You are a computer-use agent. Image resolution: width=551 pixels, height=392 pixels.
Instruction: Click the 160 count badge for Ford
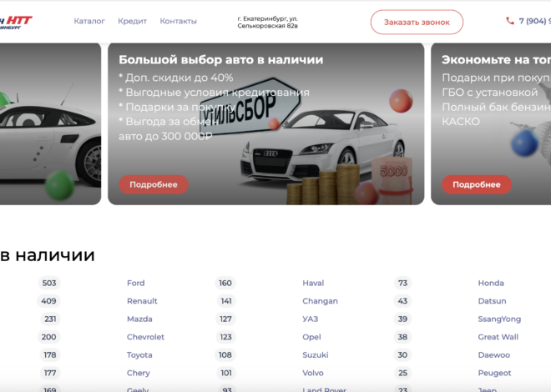pos(225,283)
